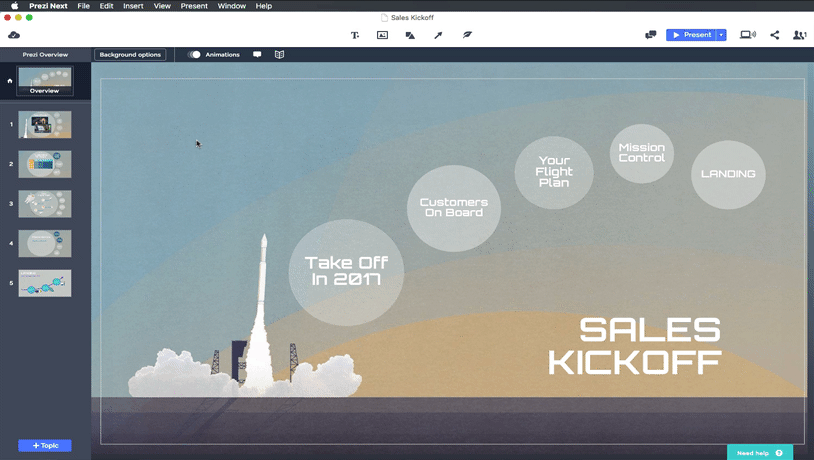The image size is (814, 460).
Task: Click the Take Off In 2017 topic circle
Action: [x=346, y=271]
